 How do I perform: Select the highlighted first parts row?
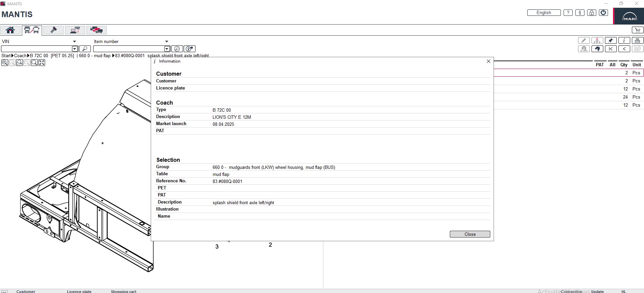coord(569,73)
